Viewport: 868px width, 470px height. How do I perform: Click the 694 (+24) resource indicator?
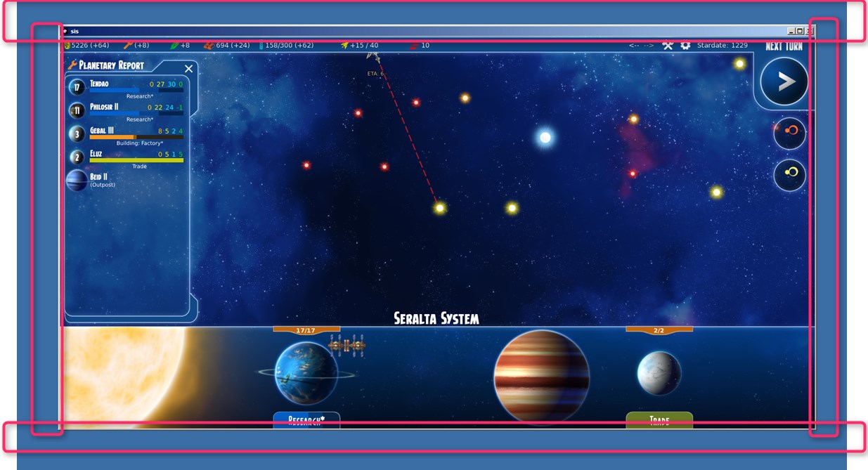coord(227,45)
